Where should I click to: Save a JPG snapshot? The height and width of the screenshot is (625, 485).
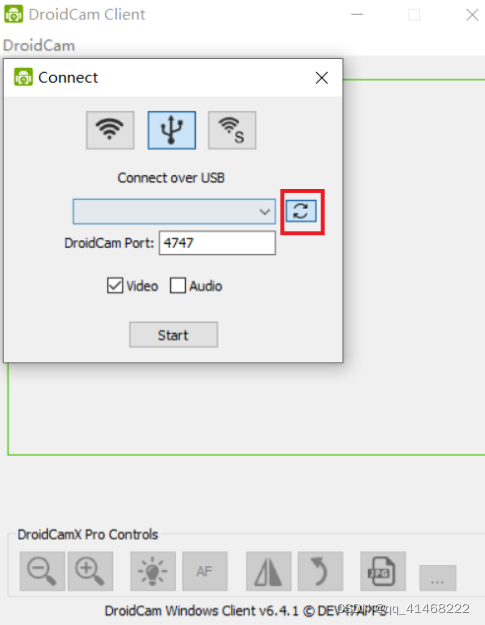point(383,571)
